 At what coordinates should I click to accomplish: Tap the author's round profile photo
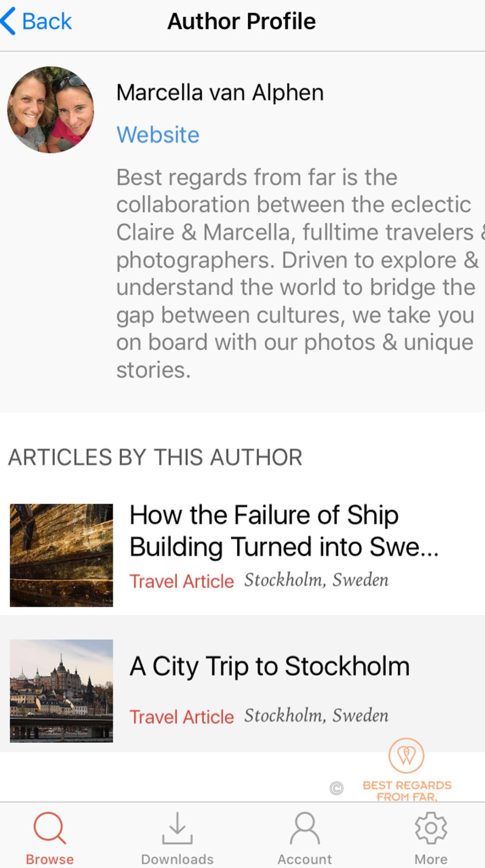click(50, 109)
